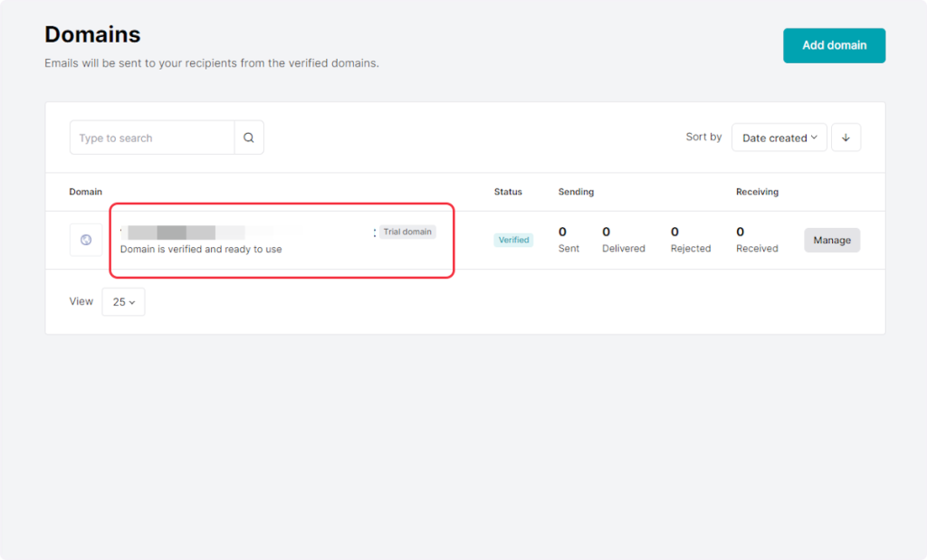Click the Delivered count value
The width and height of the screenshot is (927, 560).
tap(607, 233)
